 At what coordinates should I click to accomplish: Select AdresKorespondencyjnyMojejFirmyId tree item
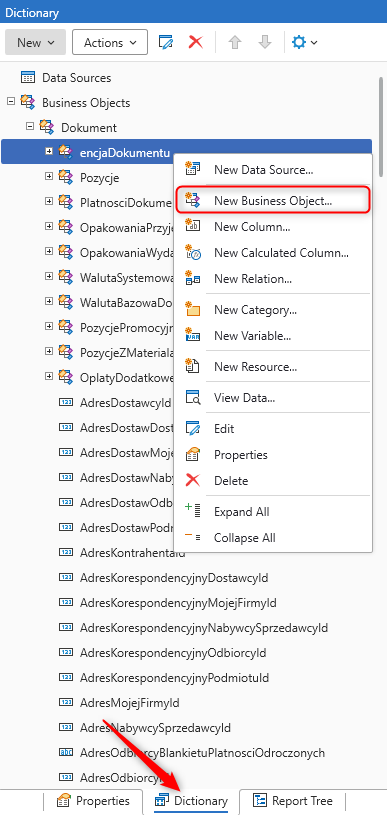click(x=178, y=603)
